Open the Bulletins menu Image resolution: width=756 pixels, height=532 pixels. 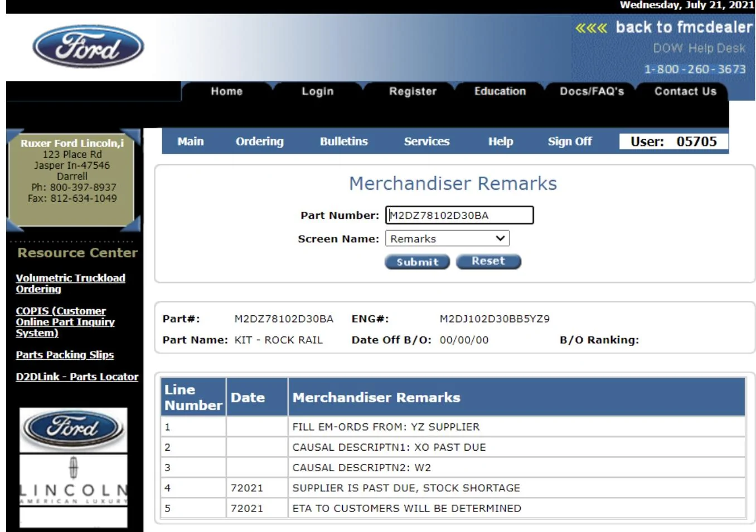(344, 141)
